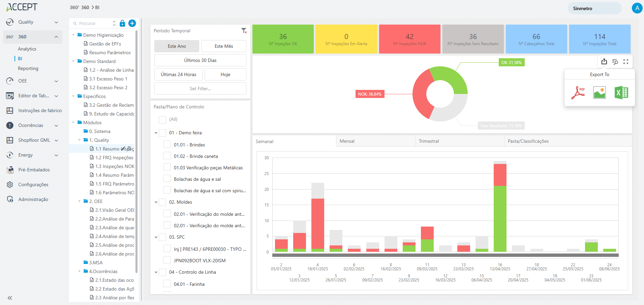Switch to the Mensal tab
Screen dimensions: 644x305
point(347,141)
